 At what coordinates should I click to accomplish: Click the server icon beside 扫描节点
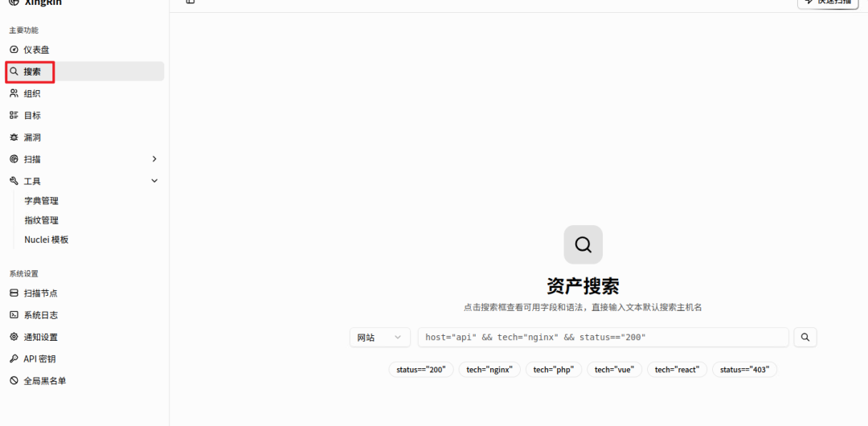coord(14,293)
